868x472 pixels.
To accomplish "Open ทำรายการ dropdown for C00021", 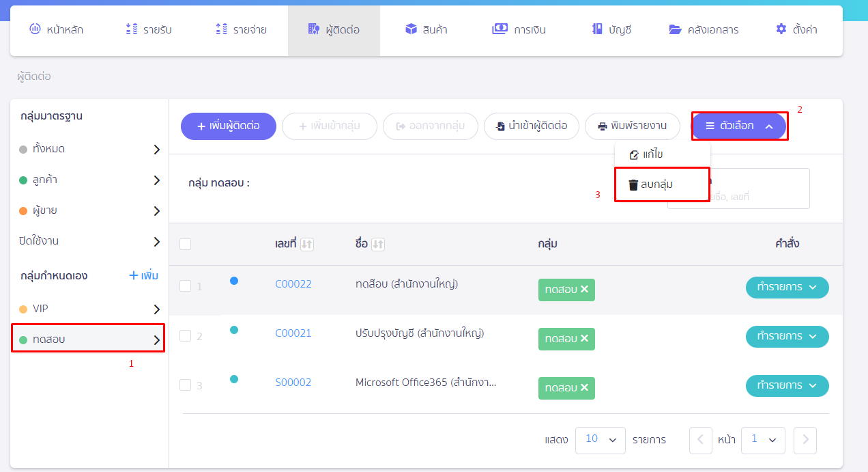I will tap(787, 336).
